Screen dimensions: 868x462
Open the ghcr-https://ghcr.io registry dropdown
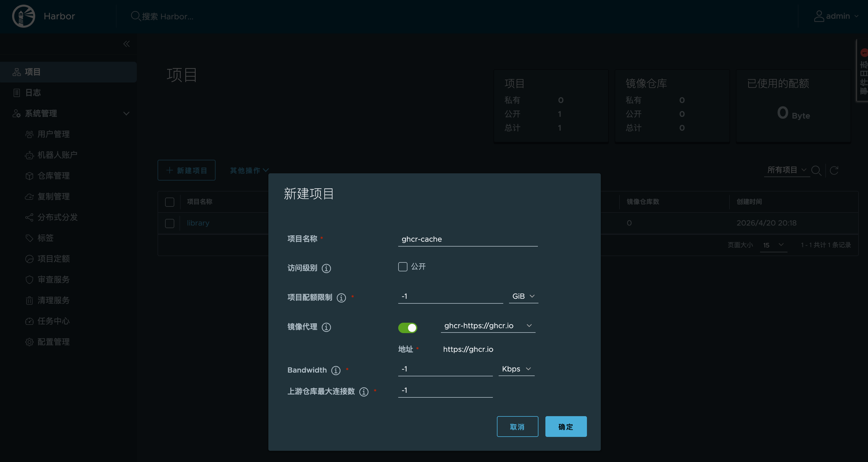click(488, 326)
